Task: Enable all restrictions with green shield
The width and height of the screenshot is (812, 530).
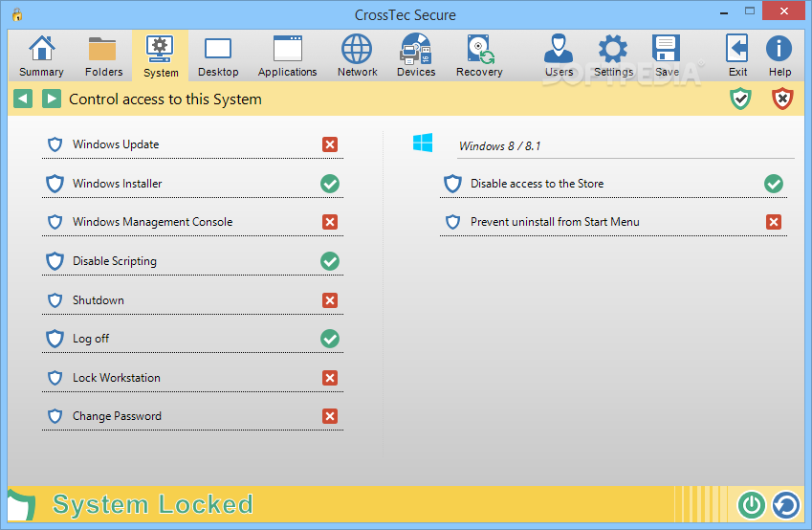Action: 740,99
